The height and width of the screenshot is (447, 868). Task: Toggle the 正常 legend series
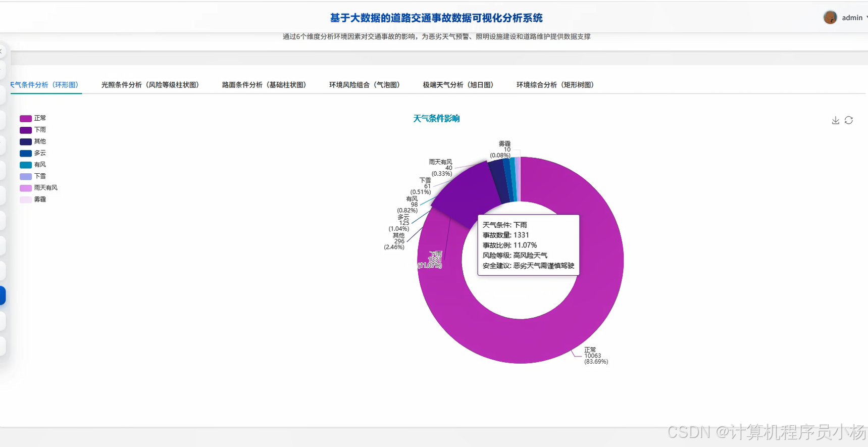[x=33, y=118]
